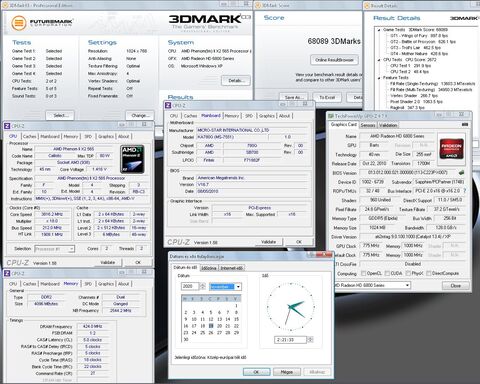
Task: Select day 26 in the calendar
Action: 211,333
